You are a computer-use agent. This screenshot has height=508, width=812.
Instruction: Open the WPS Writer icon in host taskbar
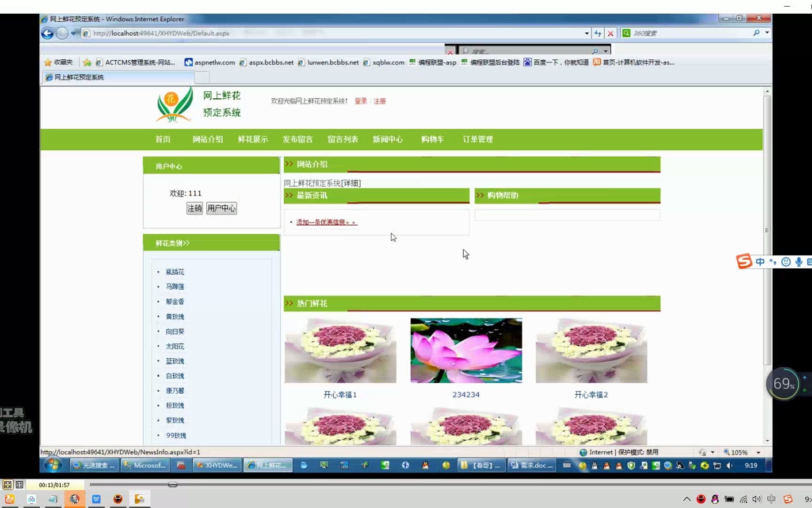96,499
